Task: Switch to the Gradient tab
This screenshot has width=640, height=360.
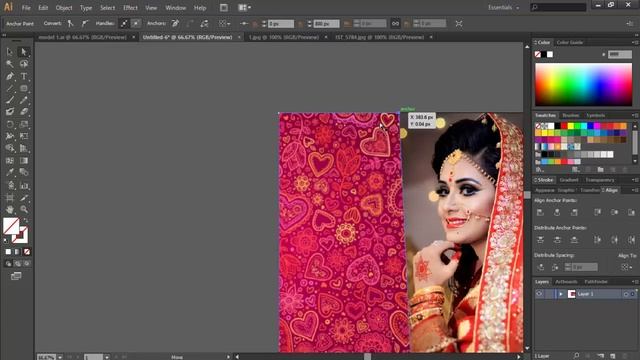Action: (x=569, y=180)
